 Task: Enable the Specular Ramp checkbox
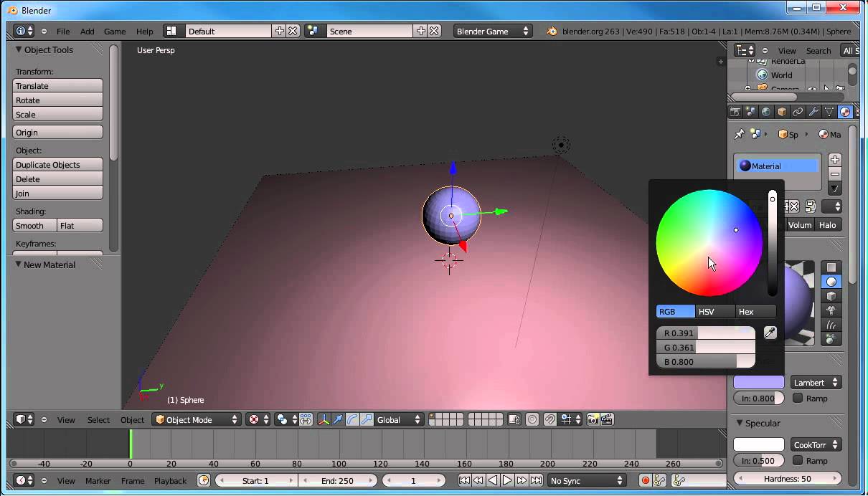coord(798,460)
